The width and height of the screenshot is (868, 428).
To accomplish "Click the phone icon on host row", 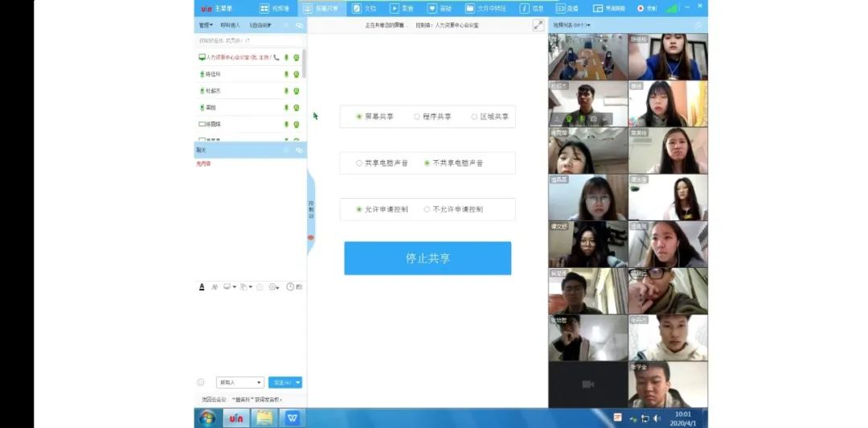I will (x=276, y=57).
